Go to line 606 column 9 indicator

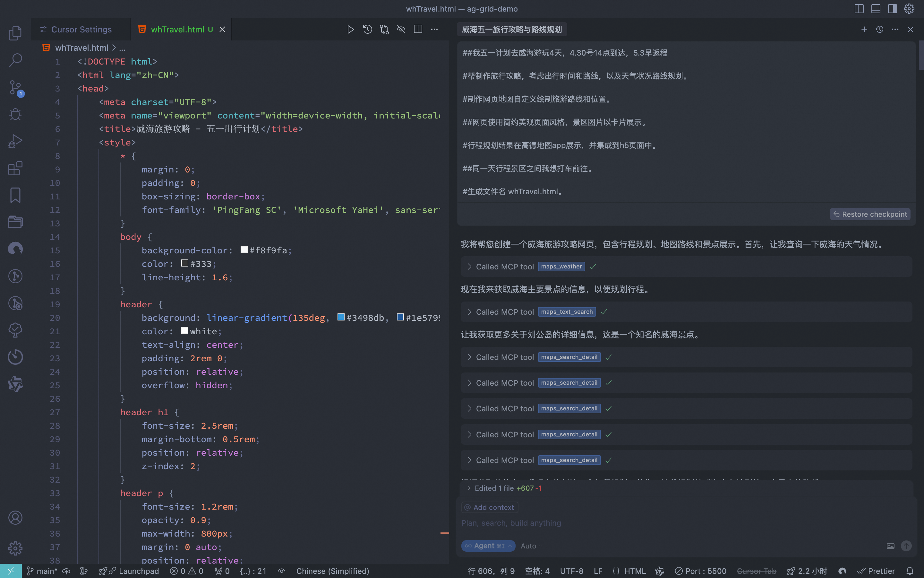click(491, 571)
